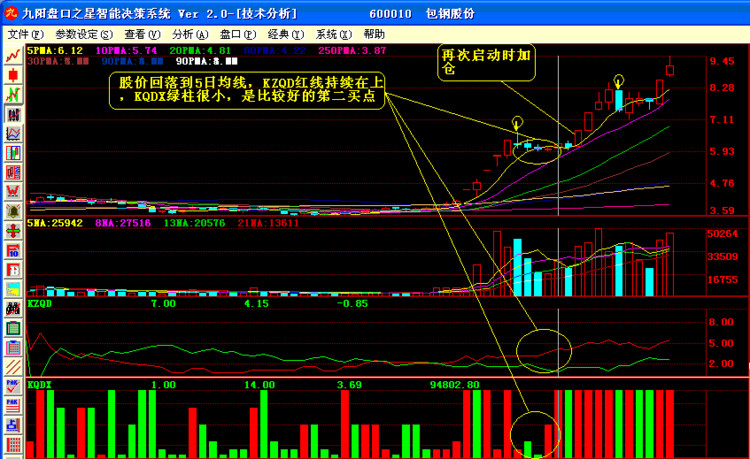The width and height of the screenshot is (750, 459).
Task: Click the green N with red line icon
Action: (13, 95)
